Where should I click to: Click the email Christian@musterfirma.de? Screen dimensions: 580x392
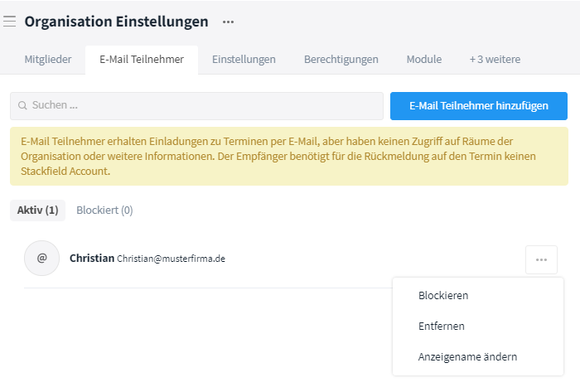171,259
